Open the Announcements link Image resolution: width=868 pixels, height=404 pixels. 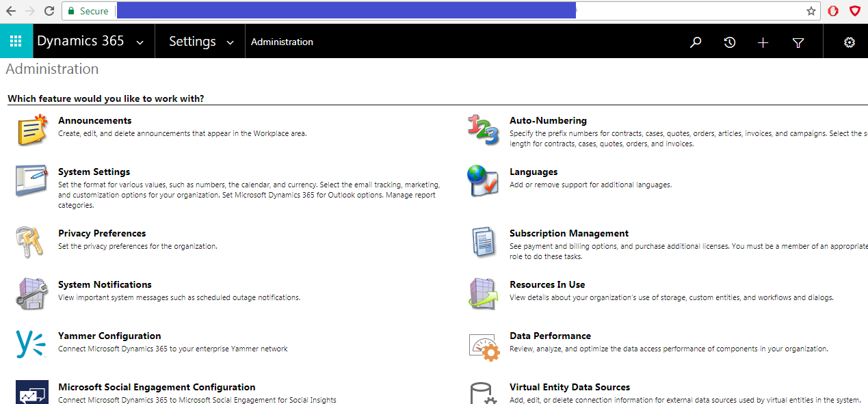95,120
